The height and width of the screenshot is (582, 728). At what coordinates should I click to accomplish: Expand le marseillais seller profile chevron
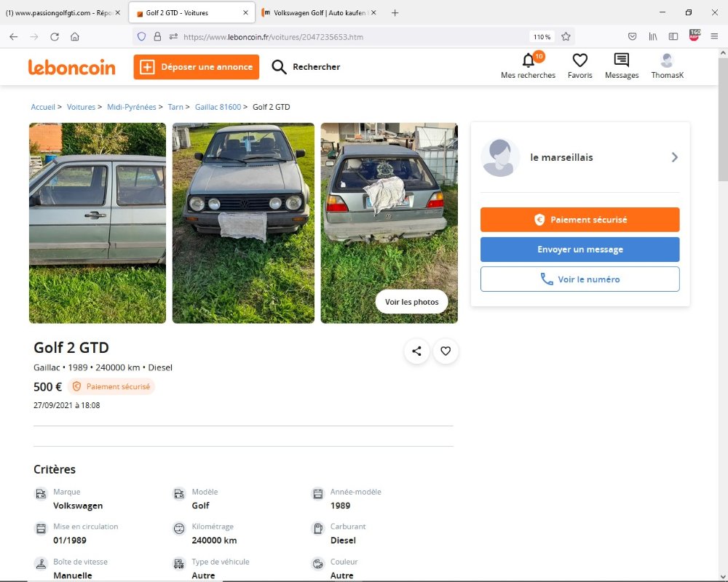click(x=675, y=157)
